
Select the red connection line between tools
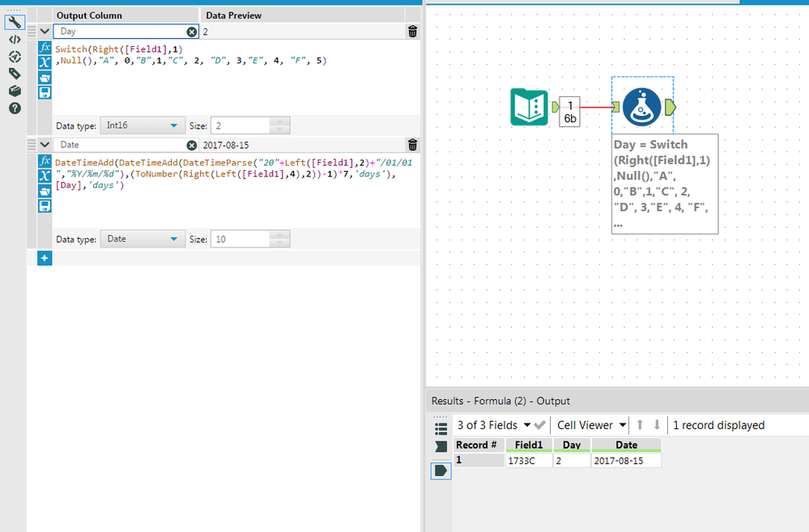[x=596, y=108]
